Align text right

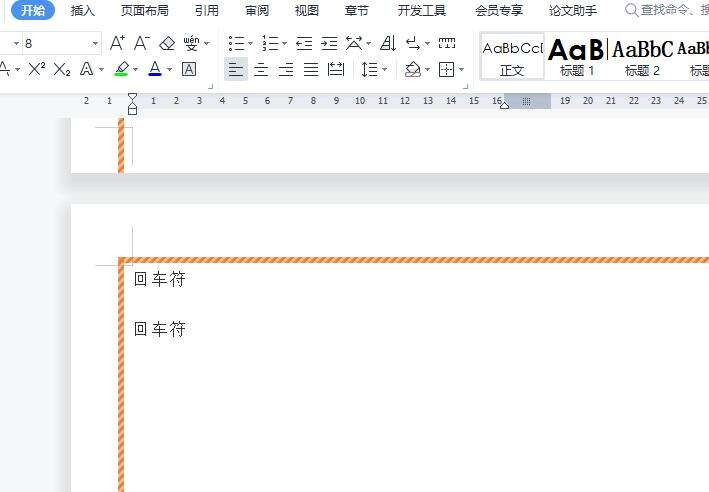pos(286,69)
